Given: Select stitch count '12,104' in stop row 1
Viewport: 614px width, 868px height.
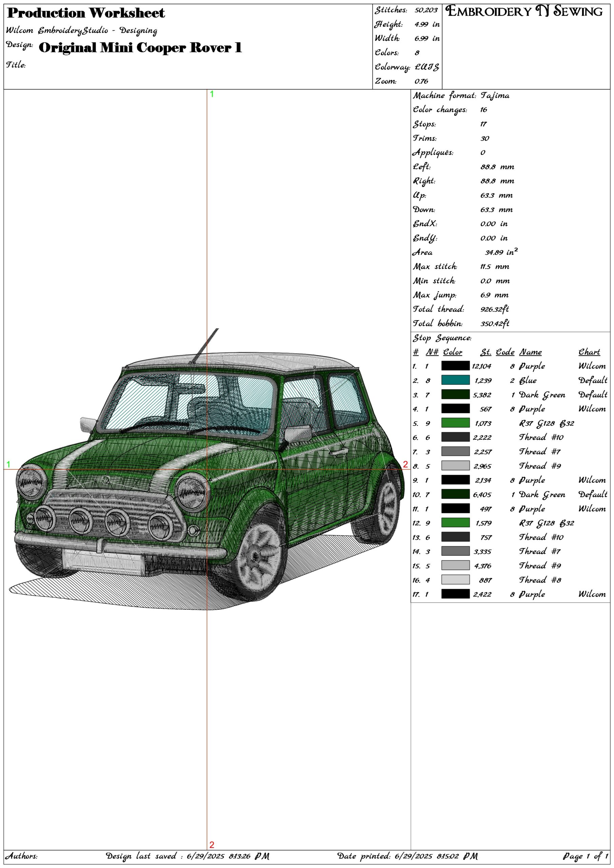Looking at the screenshot, I should (482, 366).
